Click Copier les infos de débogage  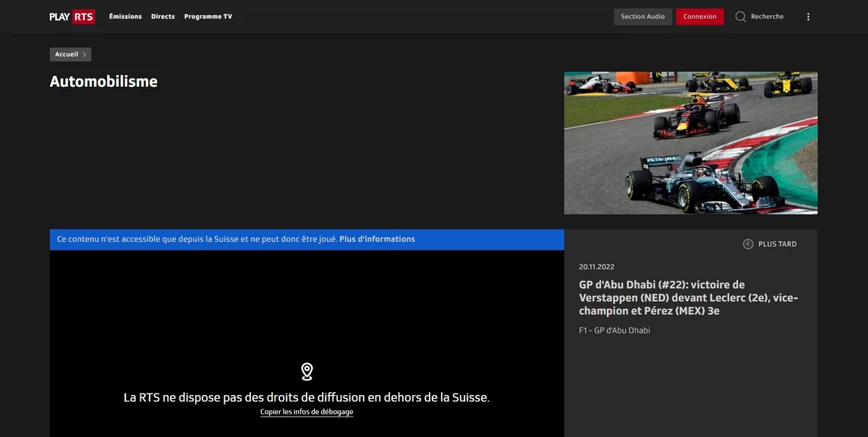(x=307, y=412)
